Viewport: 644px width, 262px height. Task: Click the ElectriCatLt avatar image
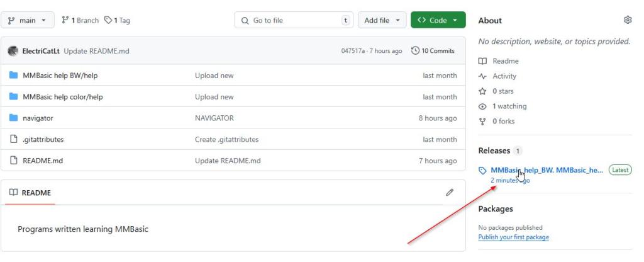(13, 51)
